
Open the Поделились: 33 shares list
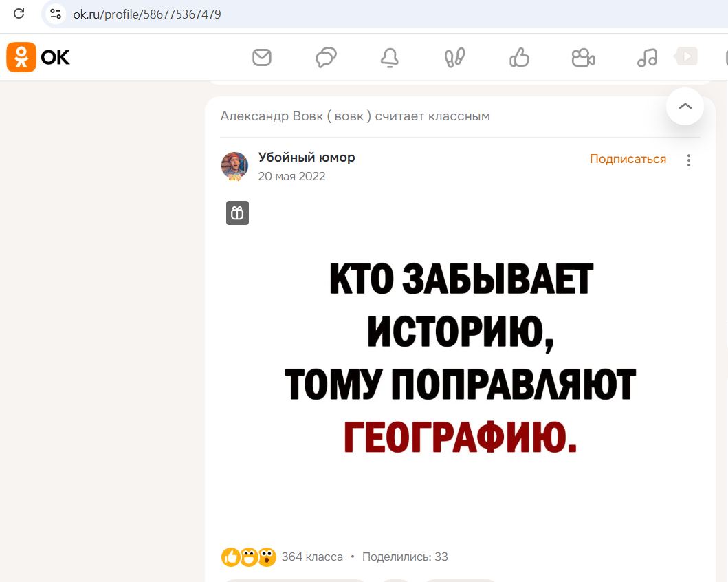point(405,557)
